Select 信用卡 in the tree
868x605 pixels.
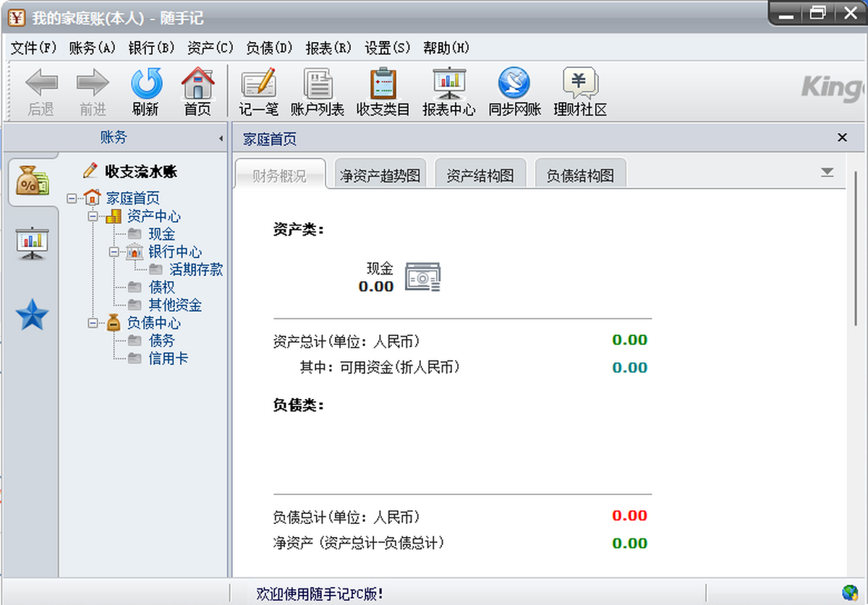[x=168, y=359]
